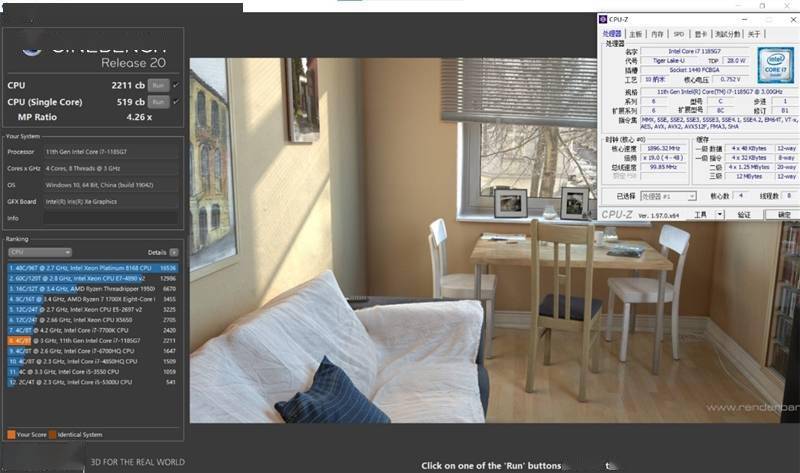The height and width of the screenshot is (473, 800).
Task: Open the 工具 dropdown arrow in CPU-Z
Action: point(720,215)
